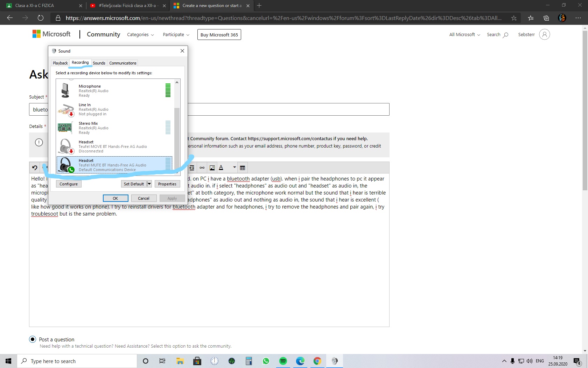Open the browser favorites list icon
588x368 pixels.
531,18
